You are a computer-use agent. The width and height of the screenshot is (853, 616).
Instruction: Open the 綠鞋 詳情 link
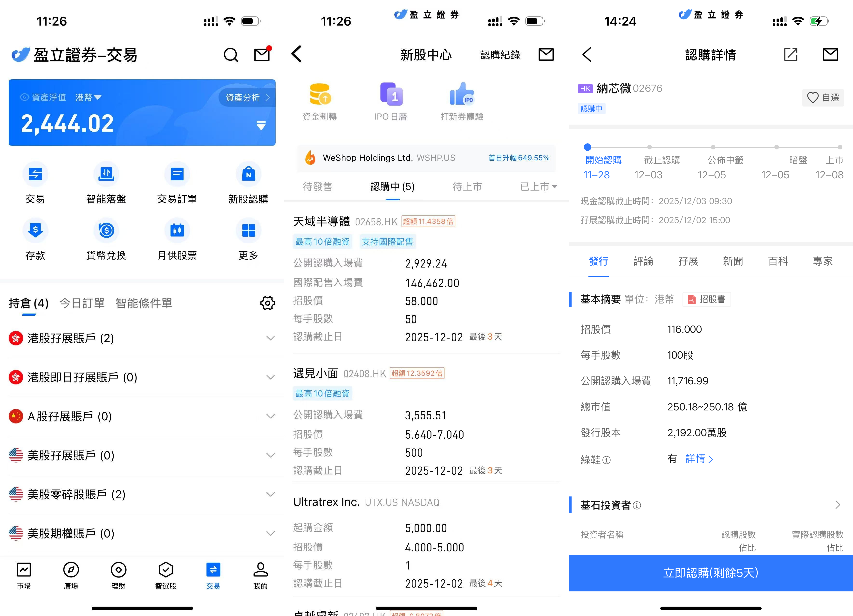(698, 459)
